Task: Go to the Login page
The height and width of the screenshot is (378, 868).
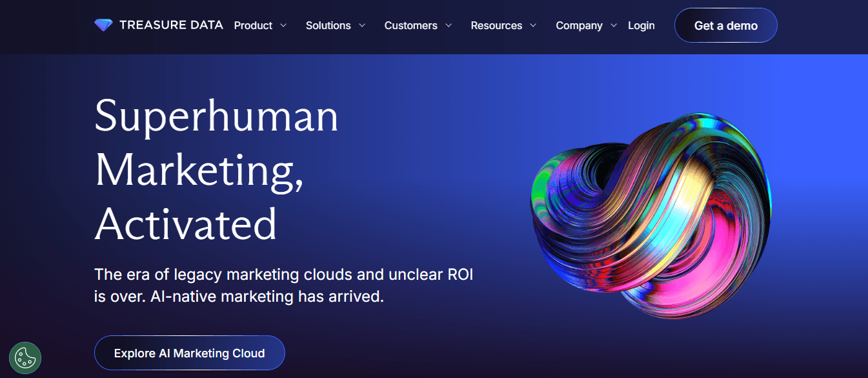Action: 641,26
